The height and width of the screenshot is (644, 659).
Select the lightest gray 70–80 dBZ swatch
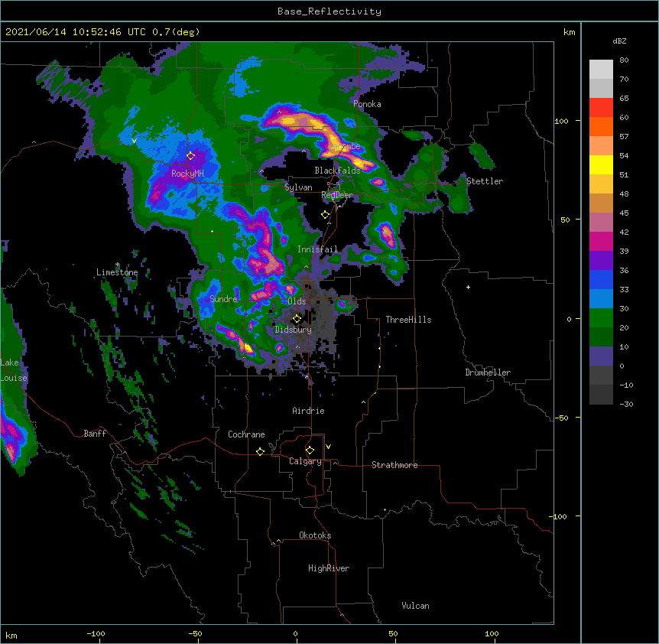601,70
